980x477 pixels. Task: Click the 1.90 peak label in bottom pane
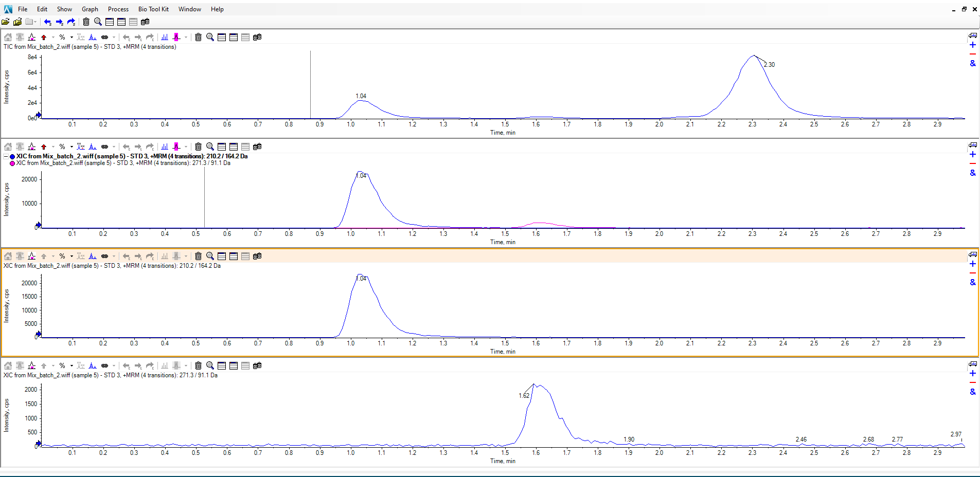(x=629, y=439)
